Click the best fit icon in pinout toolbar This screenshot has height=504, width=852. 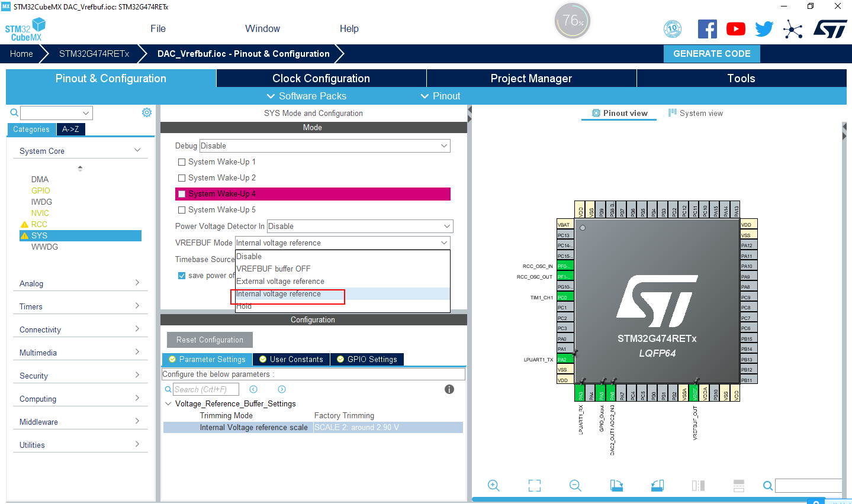click(x=534, y=485)
